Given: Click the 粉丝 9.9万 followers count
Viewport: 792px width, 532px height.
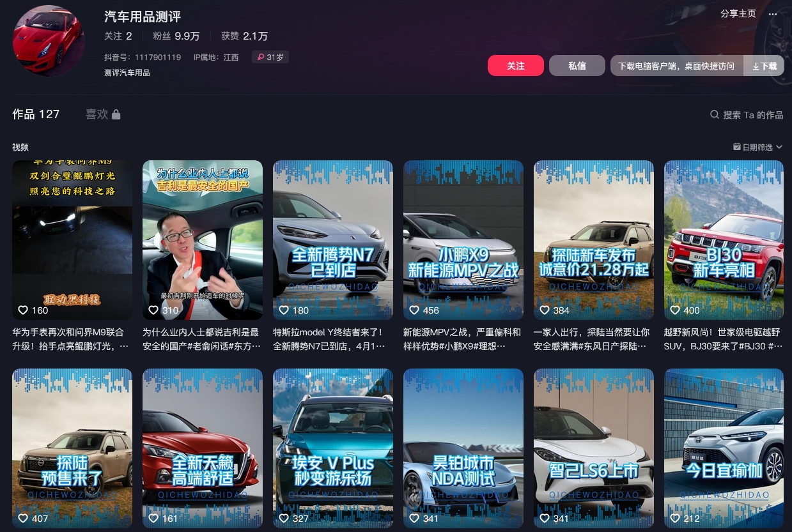Looking at the screenshot, I should (176, 36).
